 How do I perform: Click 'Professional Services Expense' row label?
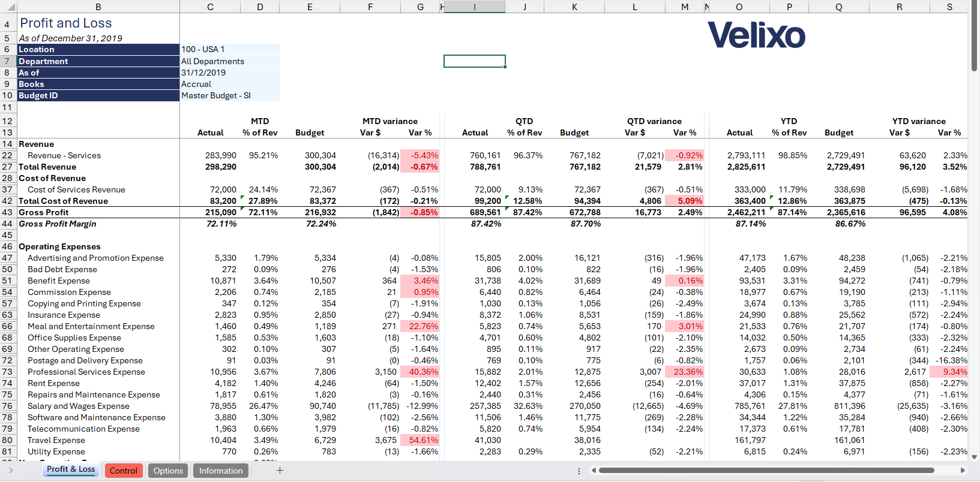[86, 372]
